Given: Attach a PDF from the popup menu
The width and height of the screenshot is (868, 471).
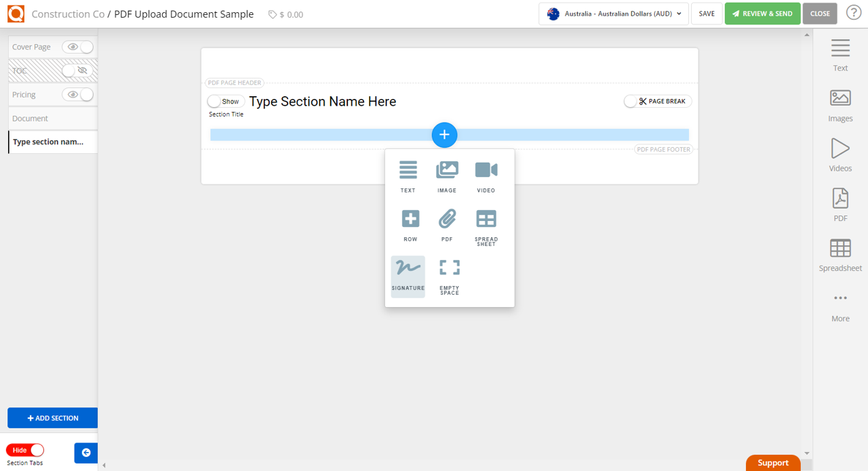Looking at the screenshot, I should 447,224.
